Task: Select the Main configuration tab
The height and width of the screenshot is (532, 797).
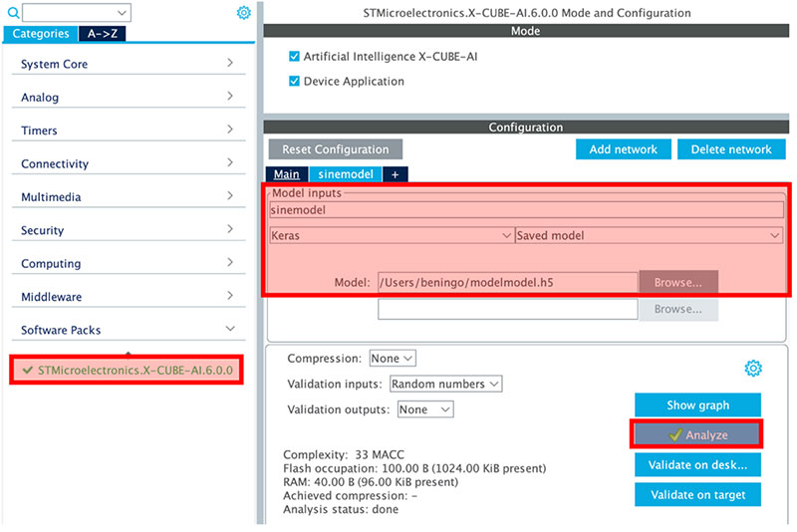Action: pyautogui.click(x=287, y=174)
